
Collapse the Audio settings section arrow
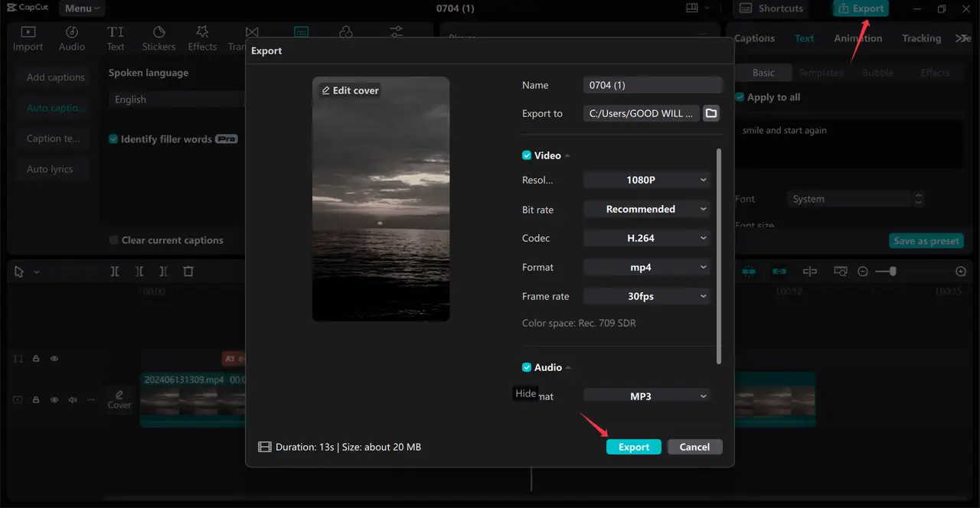(569, 368)
